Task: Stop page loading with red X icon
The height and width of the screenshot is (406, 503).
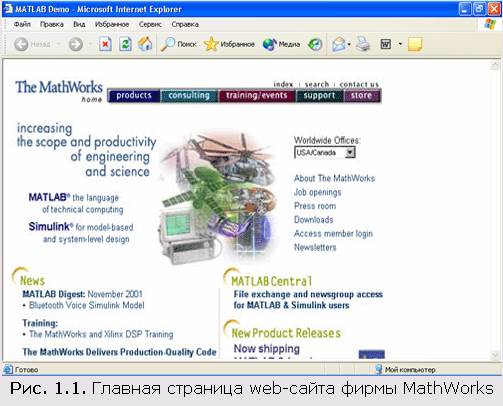Action: [x=105, y=44]
